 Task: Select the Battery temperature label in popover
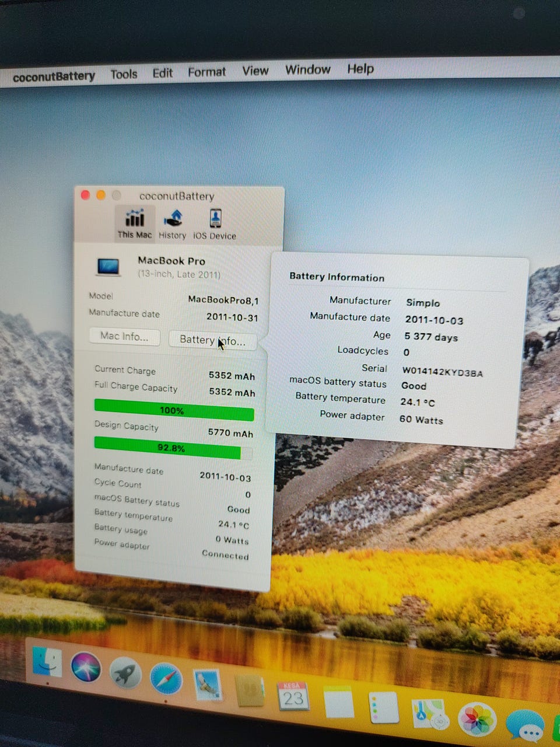coord(340,398)
